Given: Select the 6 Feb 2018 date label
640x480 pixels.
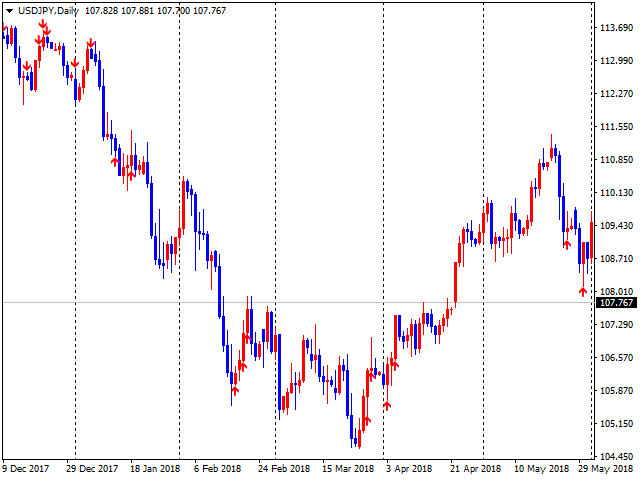Looking at the screenshot, I should click(218, 469).
